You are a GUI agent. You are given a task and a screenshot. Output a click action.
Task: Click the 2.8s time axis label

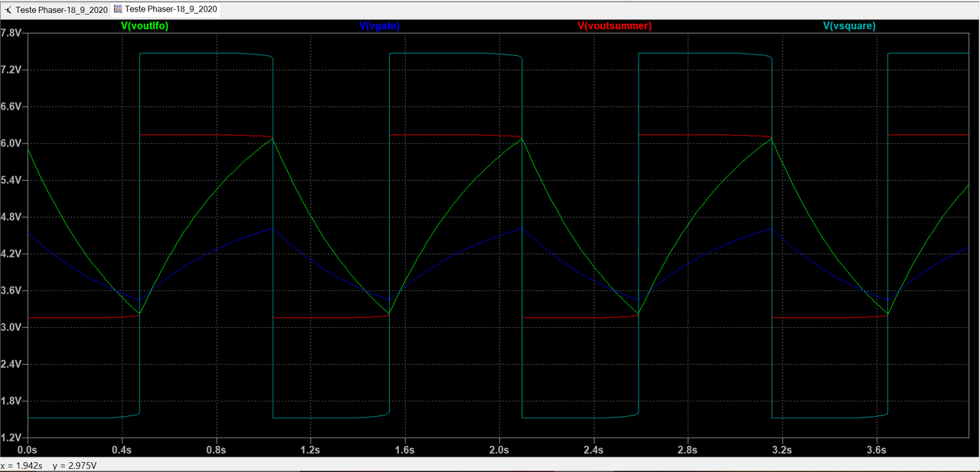(688, 449)
